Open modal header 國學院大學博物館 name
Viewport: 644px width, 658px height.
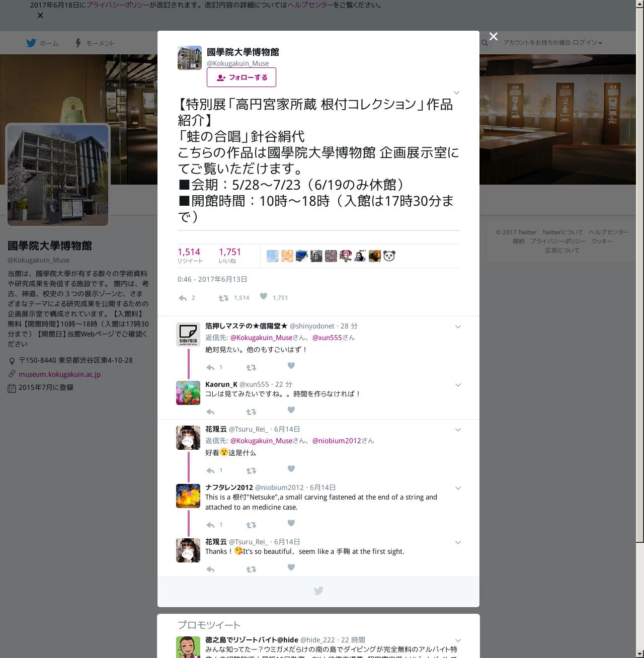click(x=243, y=52)
